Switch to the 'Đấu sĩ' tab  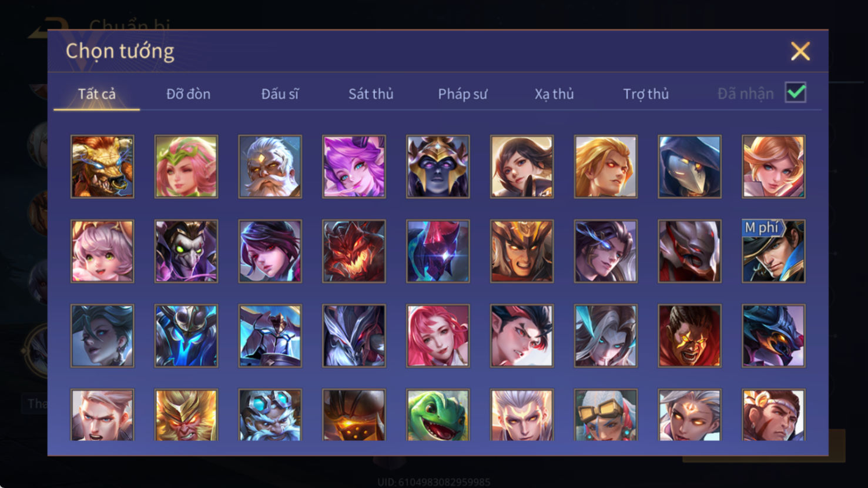280,94
